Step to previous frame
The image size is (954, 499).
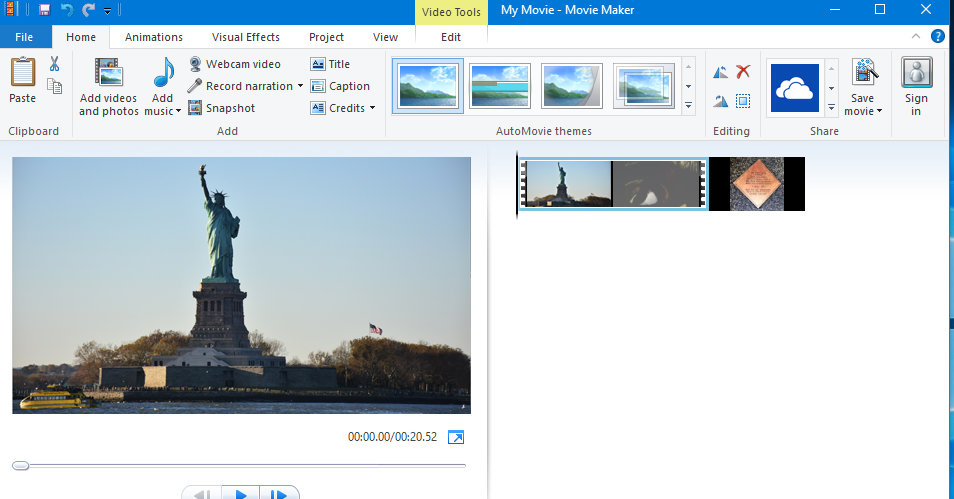tap(202, 493)
